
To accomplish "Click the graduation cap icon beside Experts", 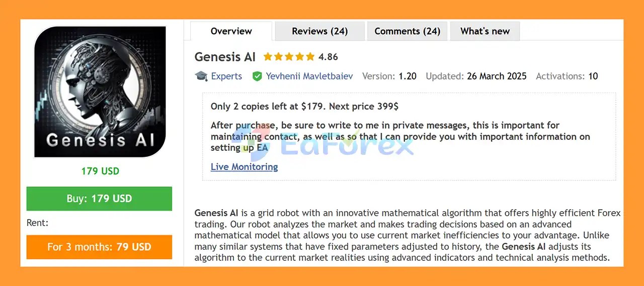I will (201, 76).
